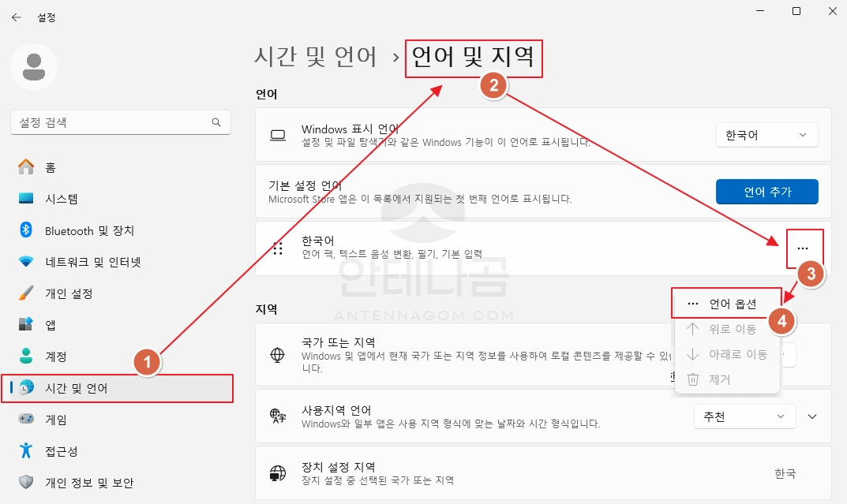Minimize the settings window
This screenshot has height=504, width=847.
pos(760,11)
